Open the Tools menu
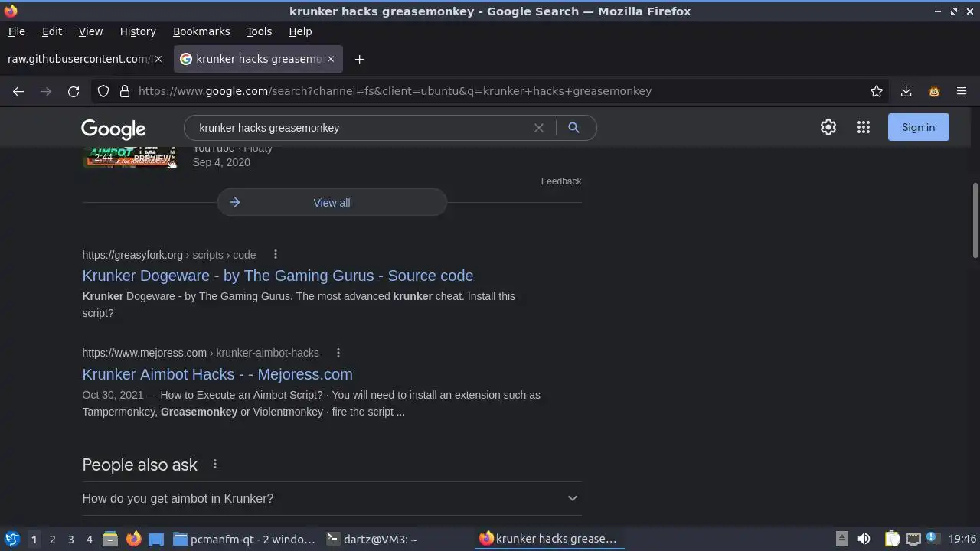 259,31
